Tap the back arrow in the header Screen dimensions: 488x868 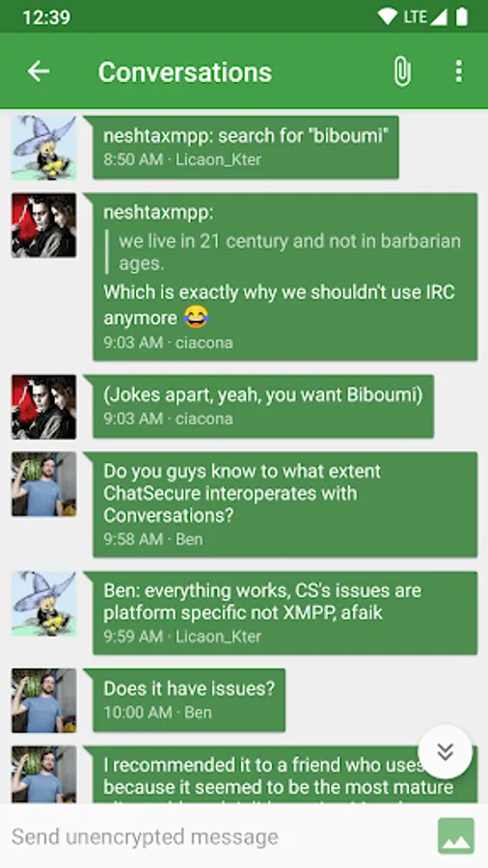click(39, 71)
